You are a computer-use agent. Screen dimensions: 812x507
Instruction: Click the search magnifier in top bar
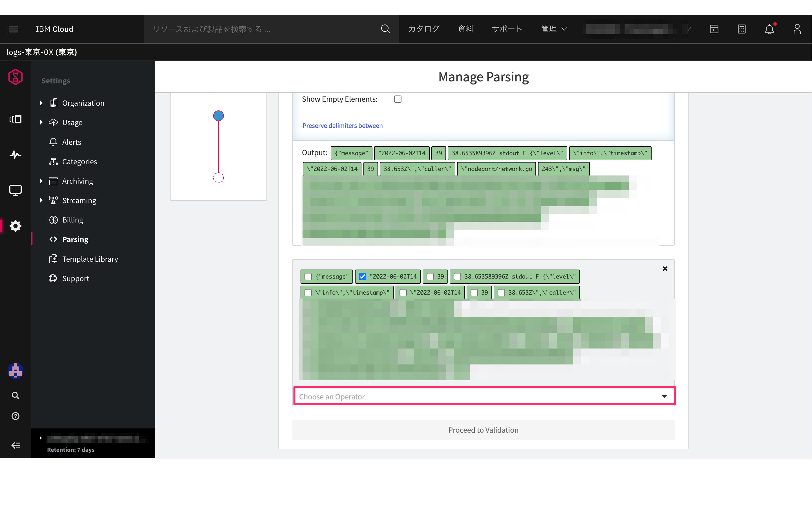click(x=385, y=29)
